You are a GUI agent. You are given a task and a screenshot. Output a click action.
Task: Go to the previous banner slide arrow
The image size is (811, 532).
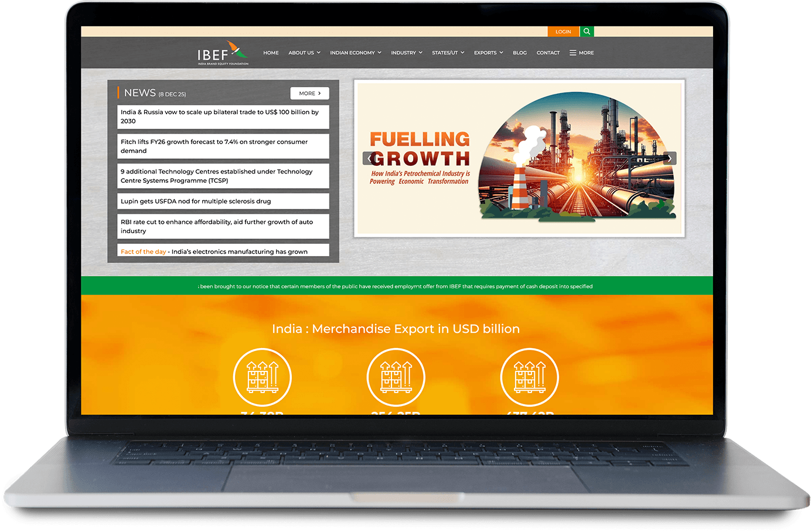click(x=369, y=158)
